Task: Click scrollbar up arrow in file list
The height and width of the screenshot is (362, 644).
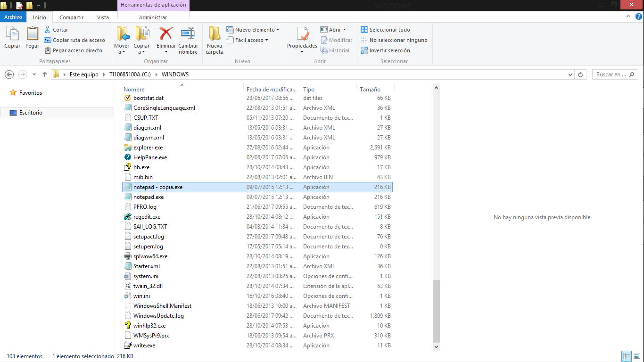Action: pyautogui.click(x=437, y=88)
